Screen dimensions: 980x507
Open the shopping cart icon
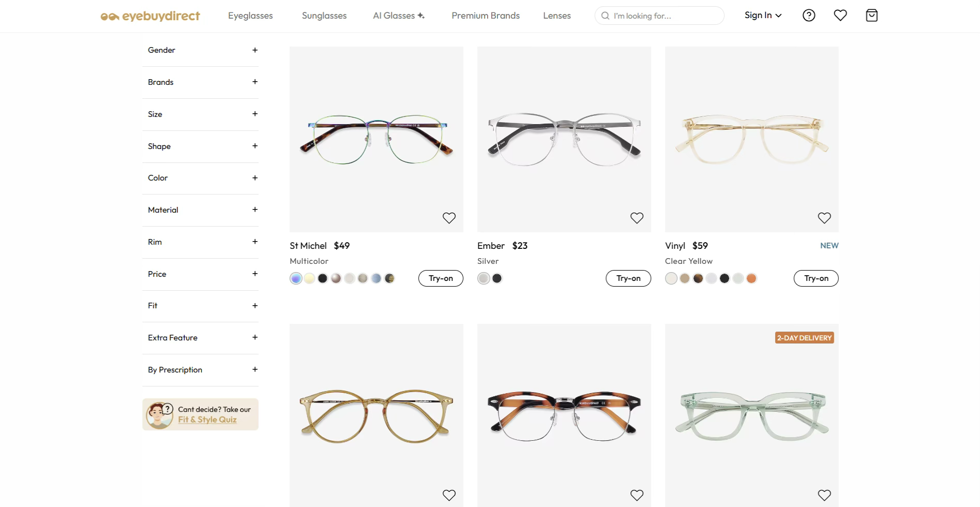(871, 16)
